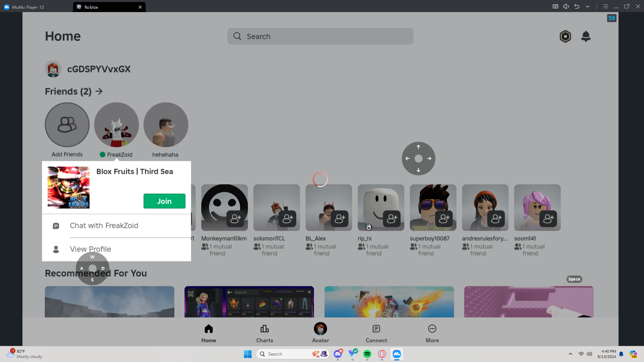This screenshot has height=362, width=644.
Task: Open Opera browser from the taskbar
Action: [x=382, y=354]
